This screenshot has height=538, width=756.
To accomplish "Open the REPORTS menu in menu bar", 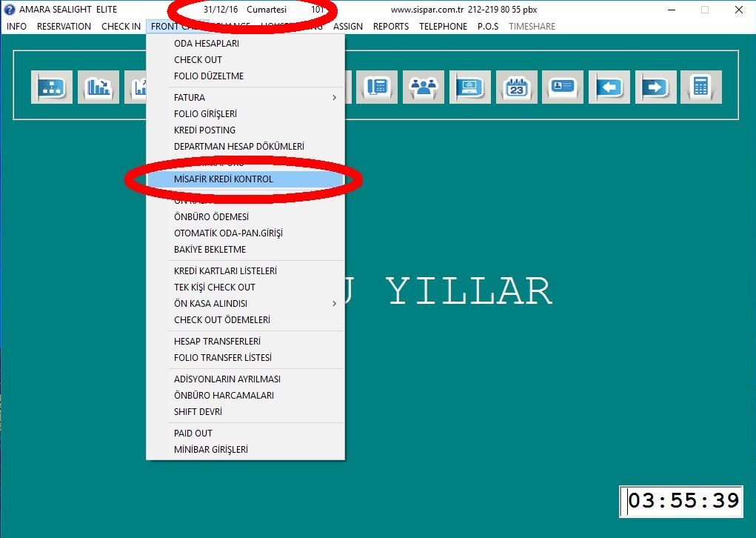I will coord(391,26).
